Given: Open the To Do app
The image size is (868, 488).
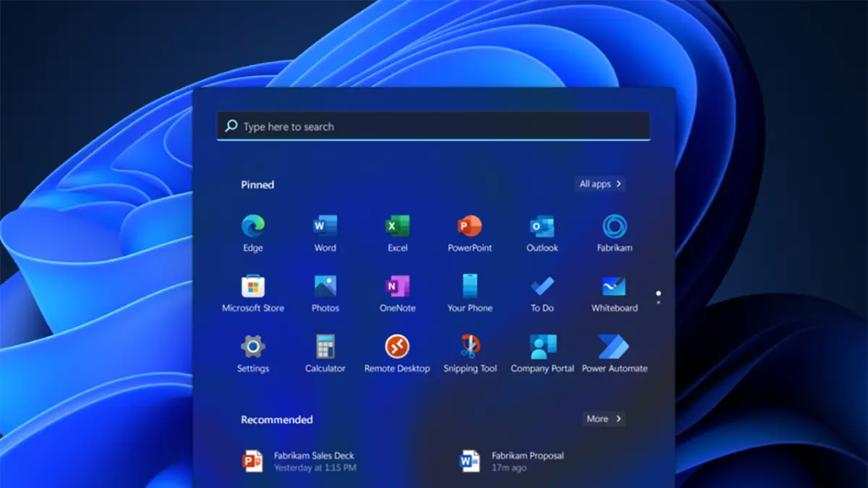Looking at the screenshot, I should [x=542, y=287].
